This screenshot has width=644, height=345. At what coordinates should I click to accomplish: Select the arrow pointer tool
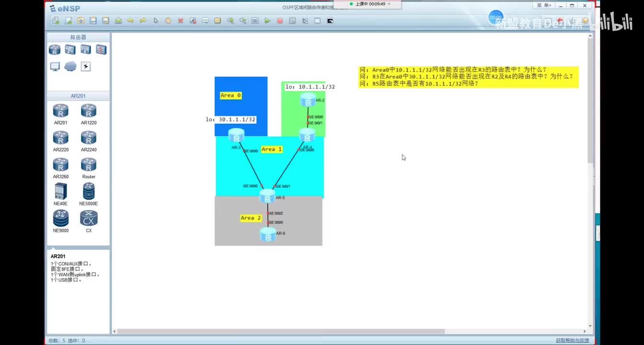pyautogui.click(x=156, y=21)
